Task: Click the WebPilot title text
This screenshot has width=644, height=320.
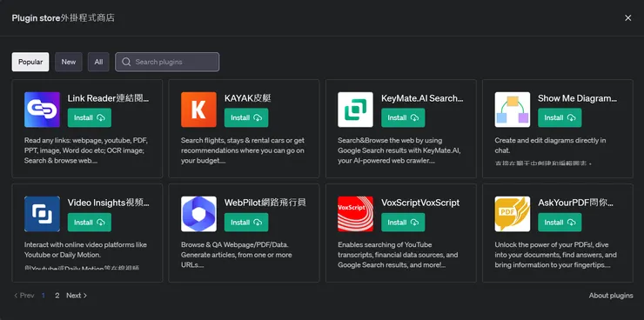Action: click(265, 203)
